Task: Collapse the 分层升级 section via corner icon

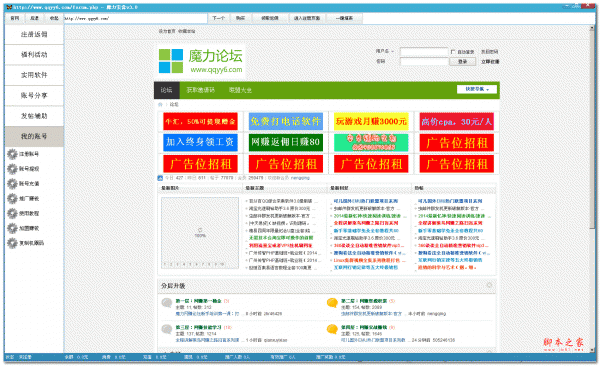Action: [x=489, y=285]
